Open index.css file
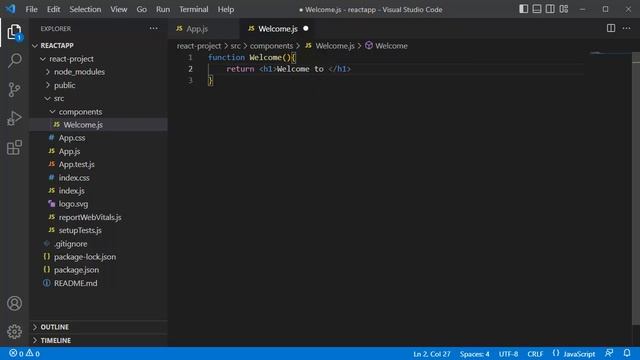 coord(98,178)
